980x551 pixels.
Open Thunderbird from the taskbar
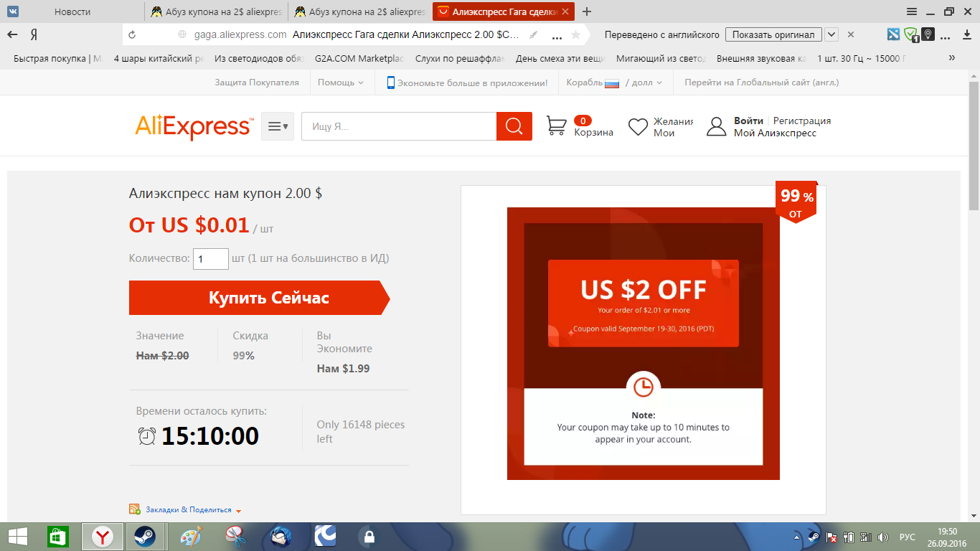281,537
